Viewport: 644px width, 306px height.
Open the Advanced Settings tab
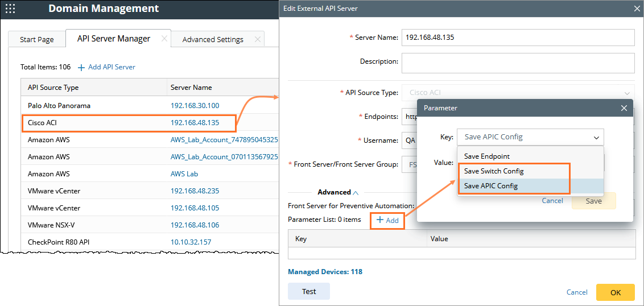pos(213,40)
